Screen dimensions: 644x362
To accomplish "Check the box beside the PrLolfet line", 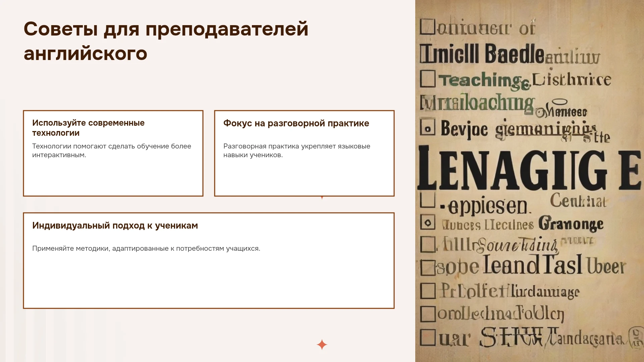I will (428, 291).
